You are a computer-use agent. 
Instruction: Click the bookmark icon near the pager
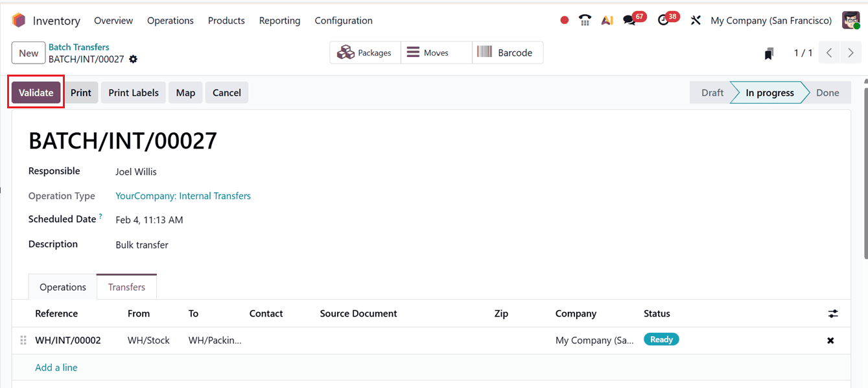(x=768, y=53)
